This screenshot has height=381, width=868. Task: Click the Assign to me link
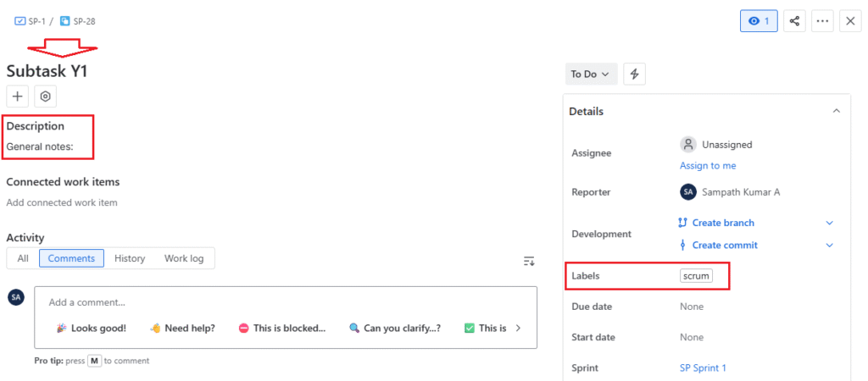point(708,166)
